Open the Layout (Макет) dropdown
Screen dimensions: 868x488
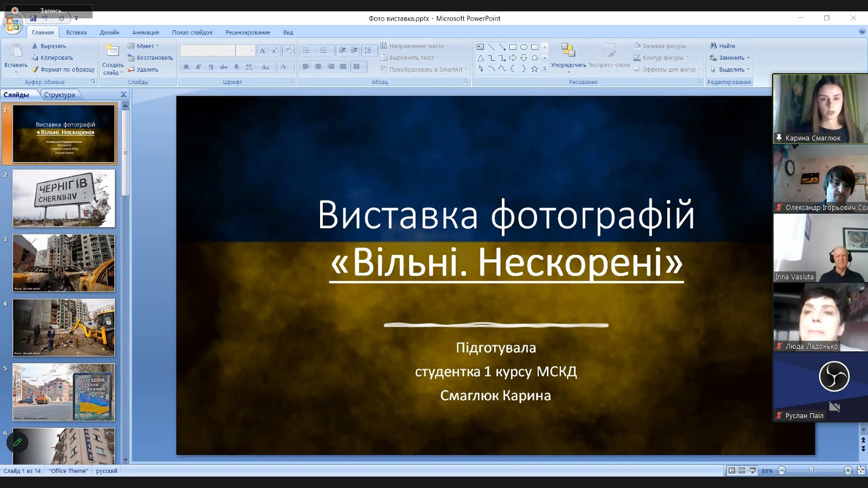click(x=144, y=46)
